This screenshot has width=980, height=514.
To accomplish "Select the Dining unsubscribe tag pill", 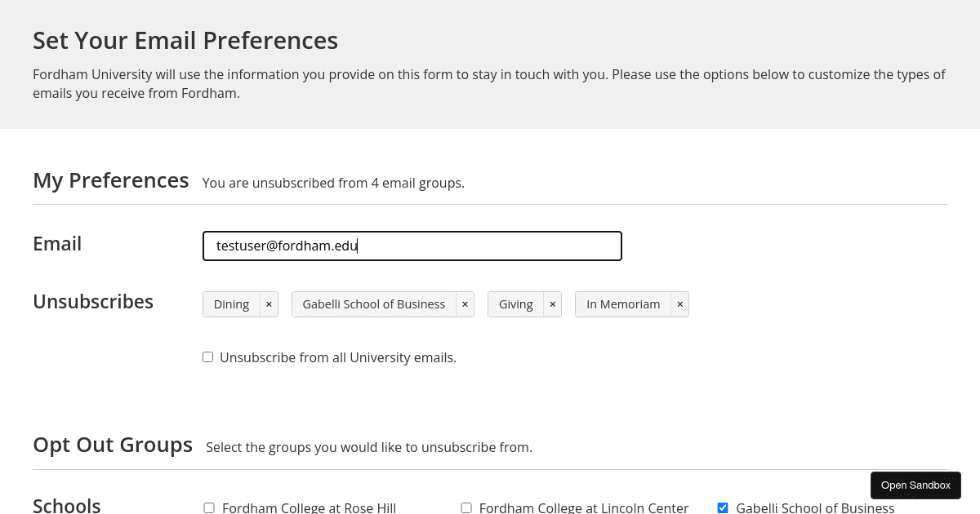I will click(x=231, y=304).
